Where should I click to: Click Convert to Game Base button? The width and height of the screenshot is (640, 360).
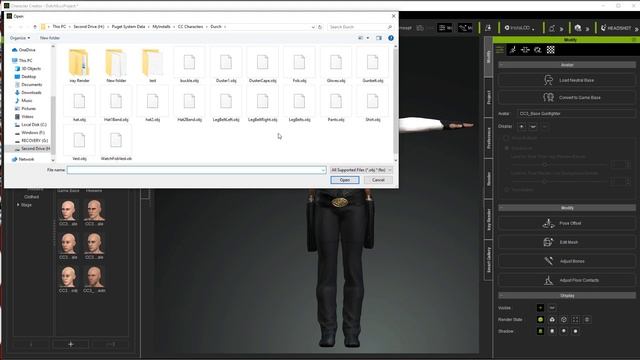pyautogui.click(x=567, y=98)
